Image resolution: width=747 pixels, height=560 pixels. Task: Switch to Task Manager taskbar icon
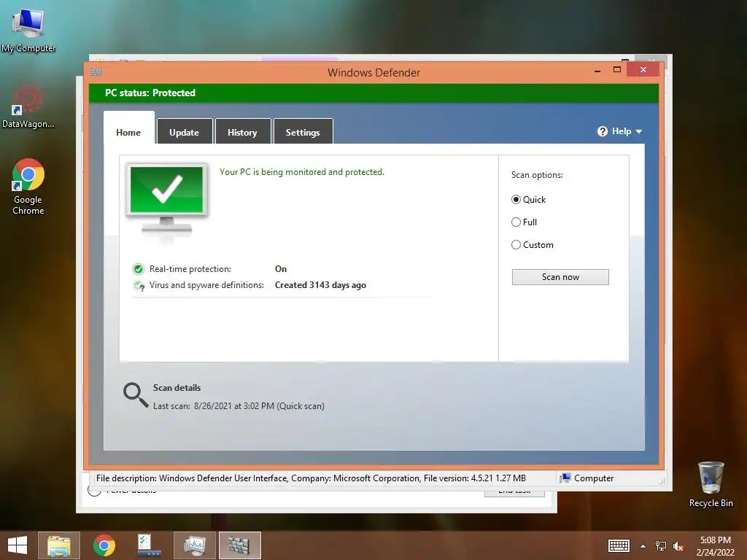(194, 545)
